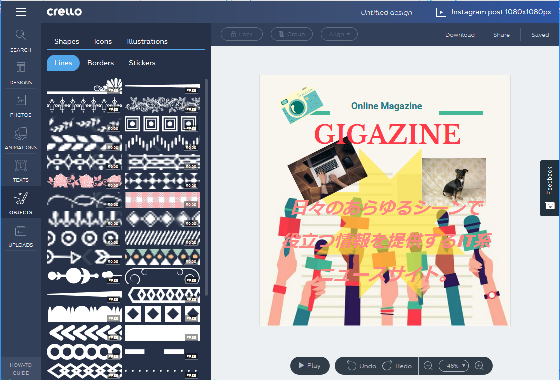Switch to the Icons tab
This screenshot has width=560, height=380.
click(x=103, y=41)
